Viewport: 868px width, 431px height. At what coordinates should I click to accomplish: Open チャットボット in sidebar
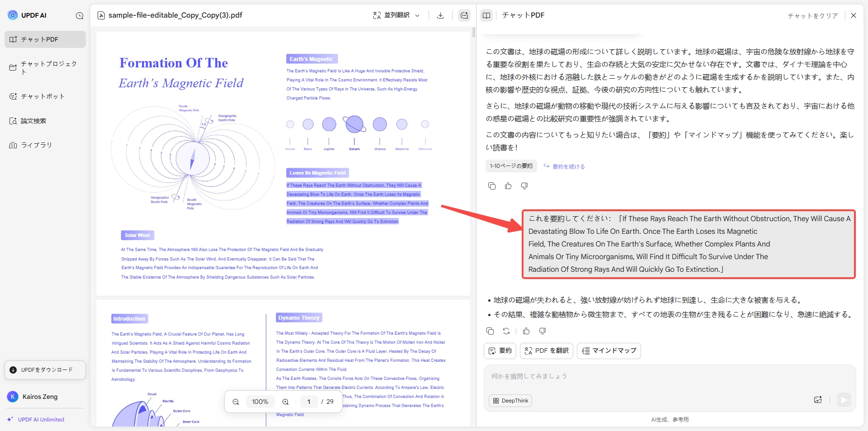(45, 96)
